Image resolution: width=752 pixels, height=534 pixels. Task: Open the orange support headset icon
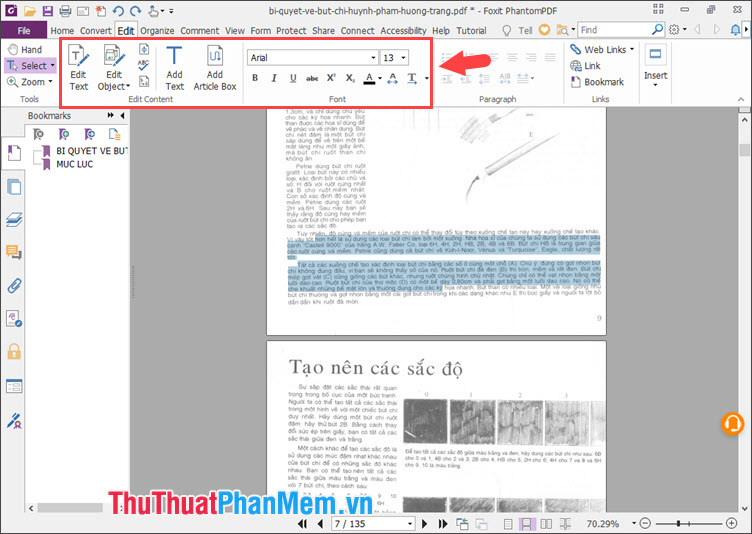click(732, 424)
